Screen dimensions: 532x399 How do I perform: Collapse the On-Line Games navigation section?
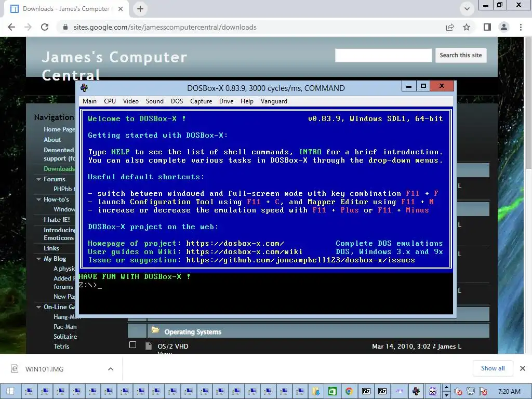tap(38, 307)
